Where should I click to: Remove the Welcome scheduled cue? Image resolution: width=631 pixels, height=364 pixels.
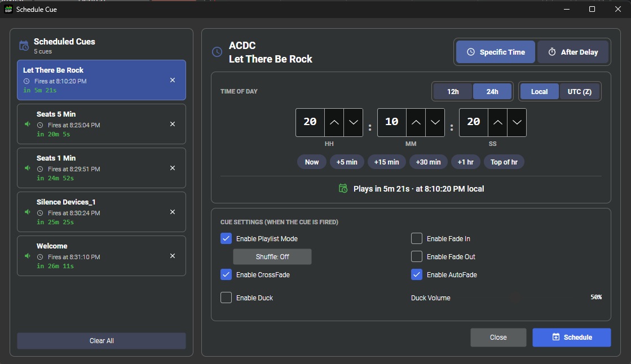pos(172,256)
